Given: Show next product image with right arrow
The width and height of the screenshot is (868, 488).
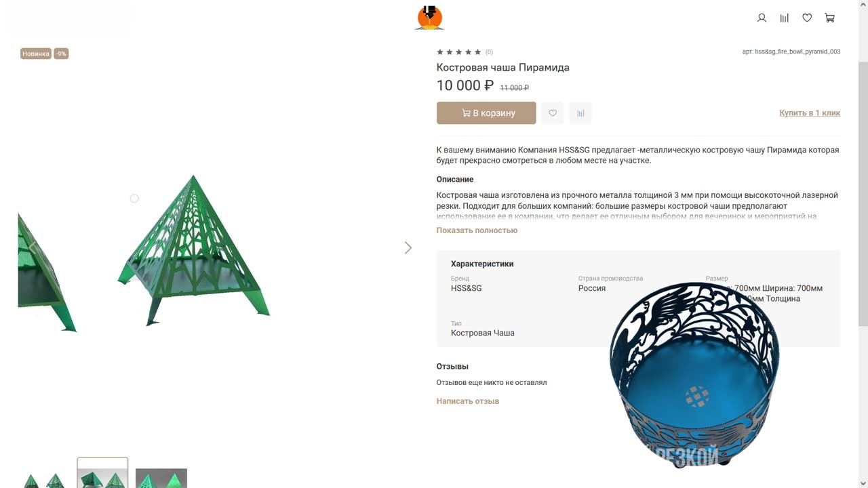Looking at the screenshot, I should pos(408,248).
